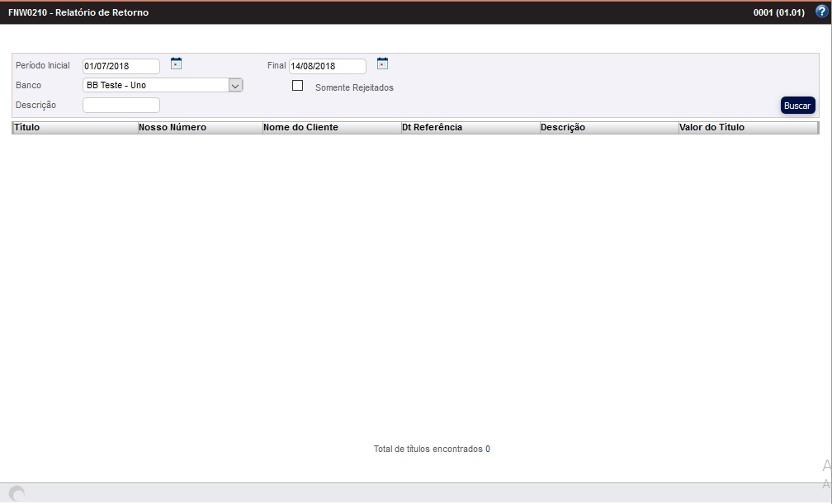The height and width of the screenshot is (504, 832).
Task: Expand the Banco dropdown arrow
Action: point(235,85)
